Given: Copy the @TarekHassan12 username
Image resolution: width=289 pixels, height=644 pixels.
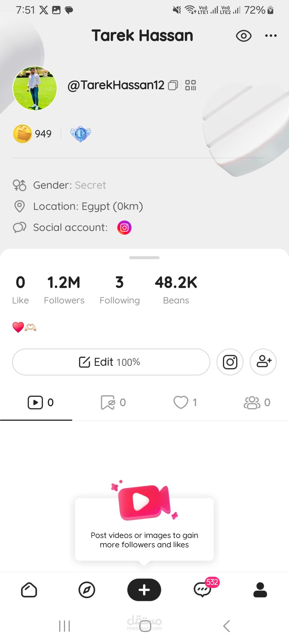Looking at the screenshot, I should click(173, 85).
